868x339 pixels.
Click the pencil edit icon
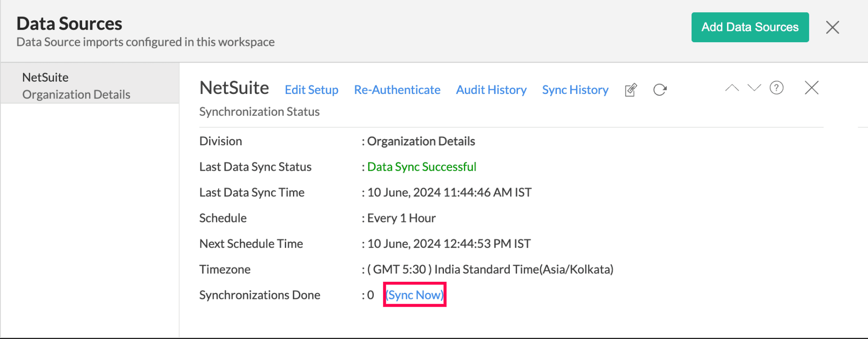click(631, 90)
